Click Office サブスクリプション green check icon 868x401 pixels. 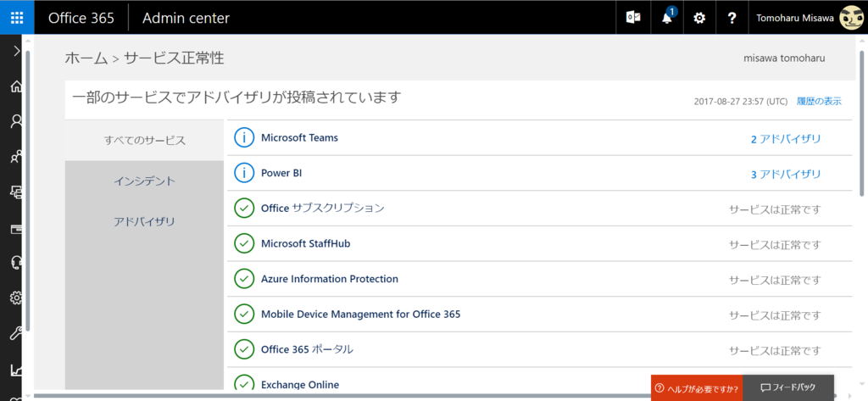(243, 209)
